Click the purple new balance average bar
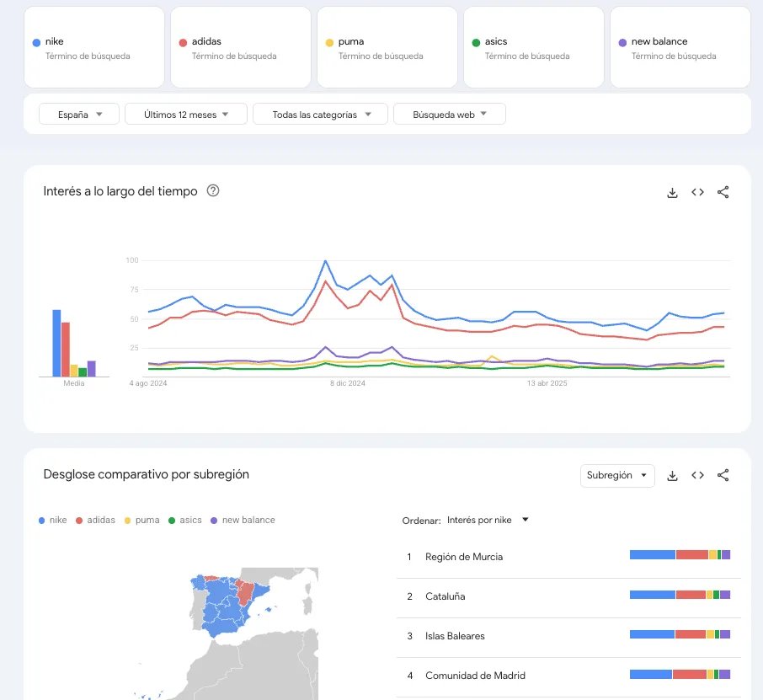763x700 pixels. click(x=92, y=368)
